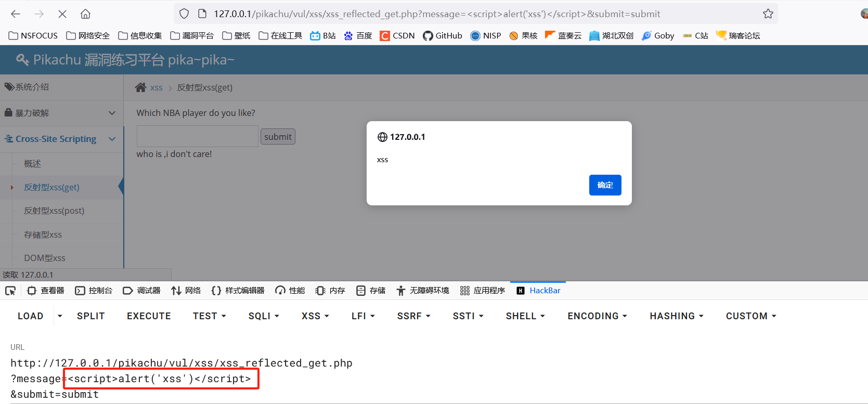Open the 果核 bookmark
The image size is (868, 404).
pos(523,35)
